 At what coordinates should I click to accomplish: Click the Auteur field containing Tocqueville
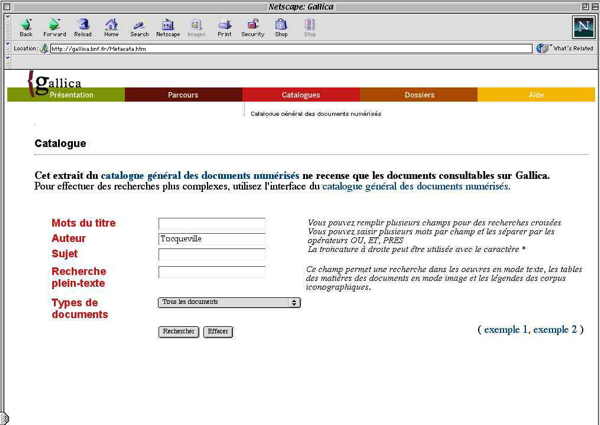click(212, 239)
